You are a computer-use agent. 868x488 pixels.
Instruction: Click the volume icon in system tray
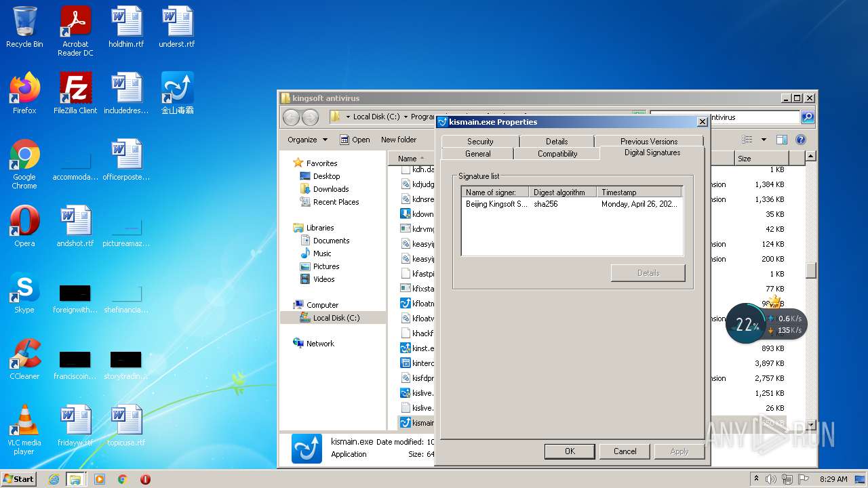pyautogui.click(x=770, y=479)
